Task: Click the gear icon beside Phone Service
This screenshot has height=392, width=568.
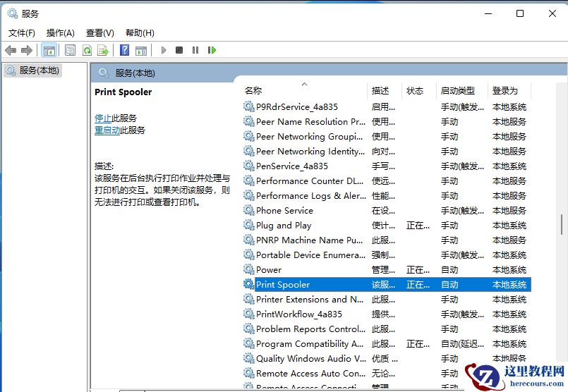Action: pyautogui.click(x=248, y=210)
